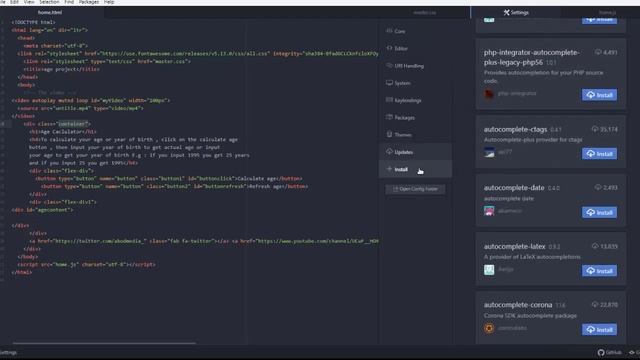Install the autocomplete-latex package
The image size is (640, 360).
point(599,271)
